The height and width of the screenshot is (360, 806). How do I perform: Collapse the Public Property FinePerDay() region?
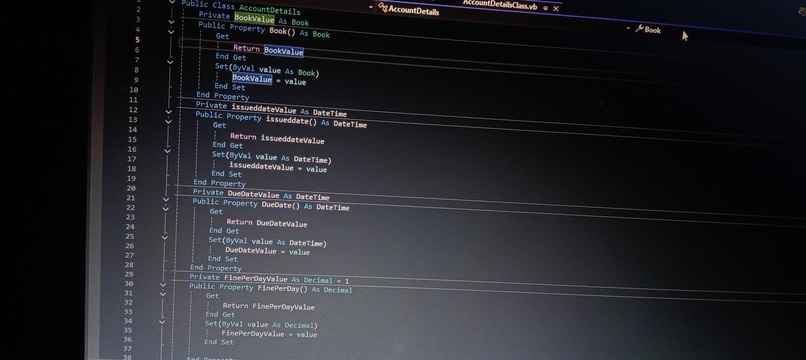163,284
